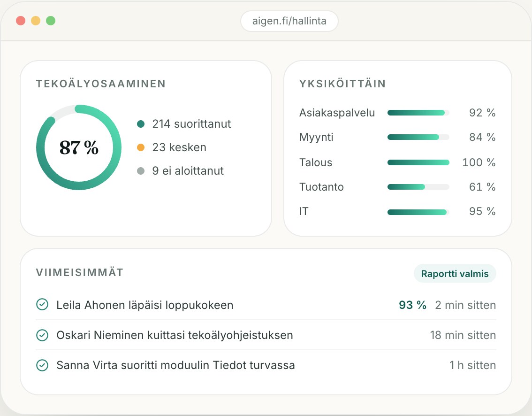Select the text 9 ei aloittanut
This screenshot has height=416, width=532.
(x=188, y=171)
